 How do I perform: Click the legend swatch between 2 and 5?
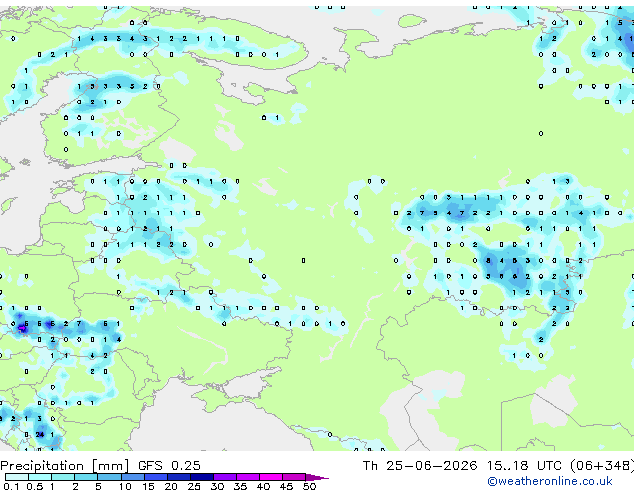coord(86,477)
